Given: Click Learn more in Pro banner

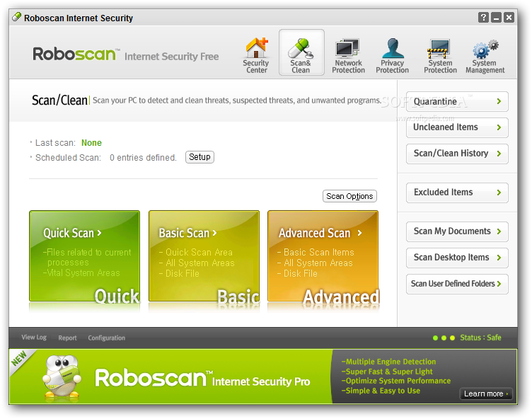Looking at the screenshot, I should tap(486, 394).
